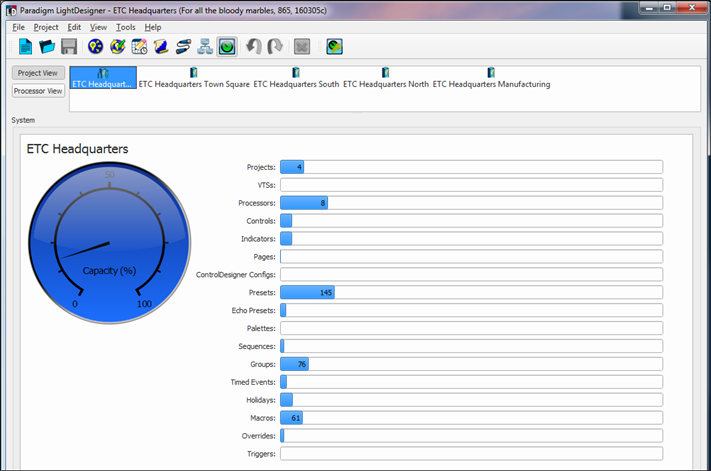
Task: Close the LightDesigner window
Action: [692, 8]
